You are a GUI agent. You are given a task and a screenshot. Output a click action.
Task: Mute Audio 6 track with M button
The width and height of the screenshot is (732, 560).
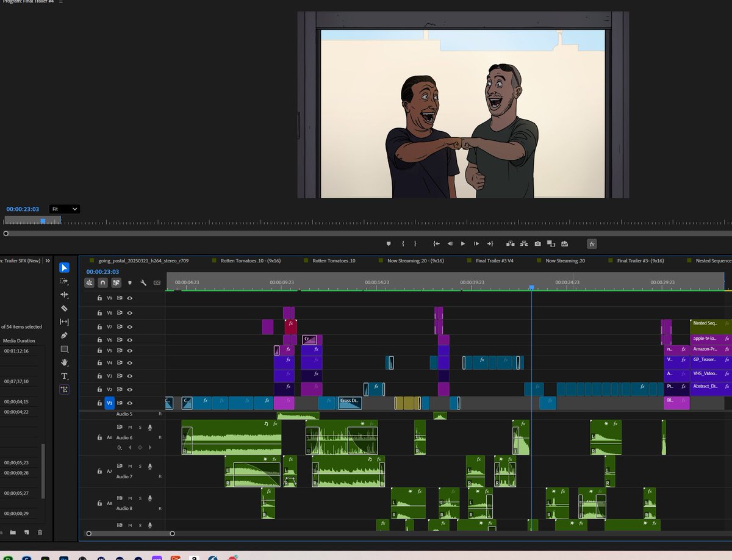130,427
